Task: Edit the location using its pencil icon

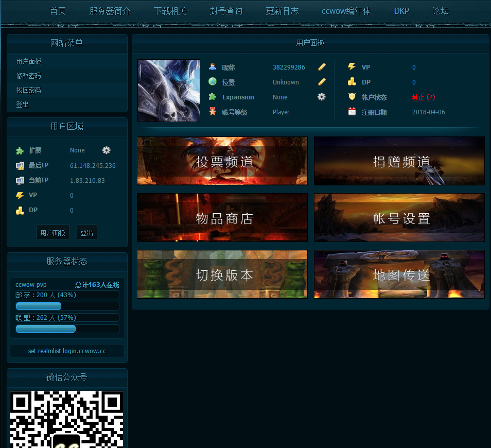Action: pos(322,81)
